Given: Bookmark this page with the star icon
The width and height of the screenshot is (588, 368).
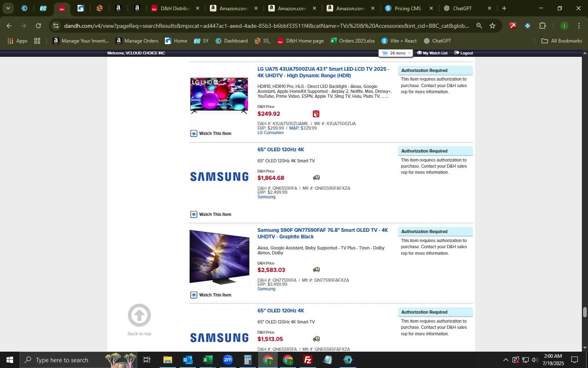Looking at the screenshot, I should click(492, 26).
